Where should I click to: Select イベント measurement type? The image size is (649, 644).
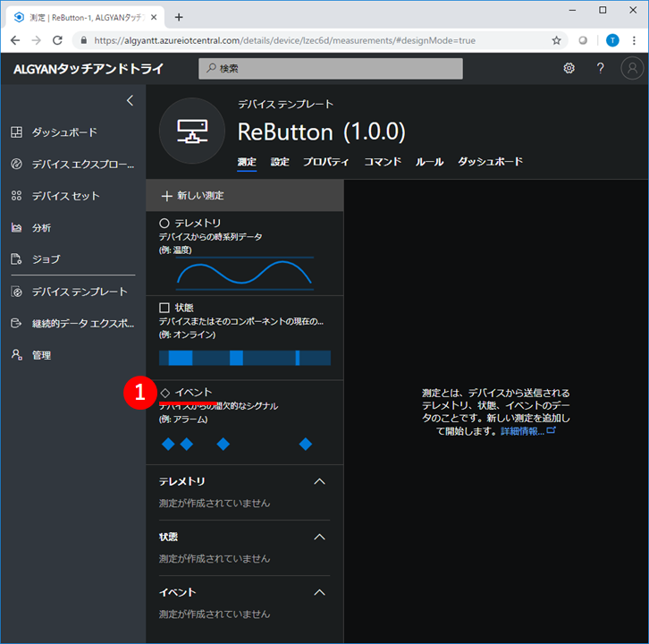tap(245, 422)
